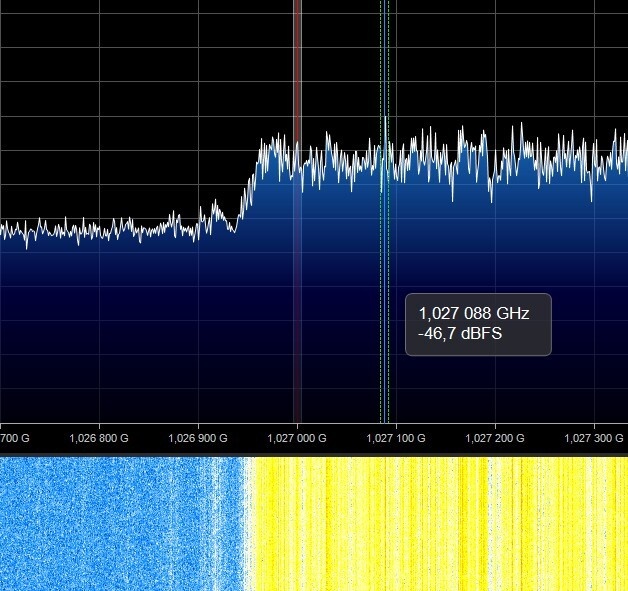Image resolution: width=628 pixels, height=591 pixels.
Task: Click the 1,027 300 G frequency axis label
Action: point(594,438)
